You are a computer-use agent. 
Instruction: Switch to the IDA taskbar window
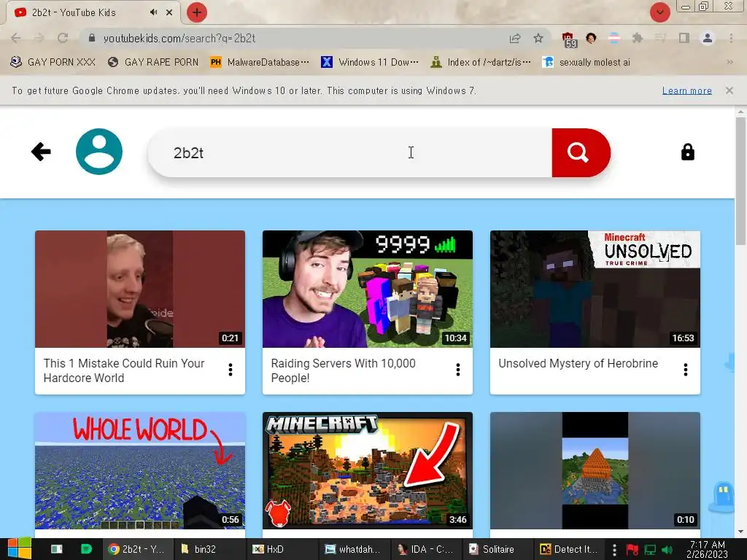425,549
